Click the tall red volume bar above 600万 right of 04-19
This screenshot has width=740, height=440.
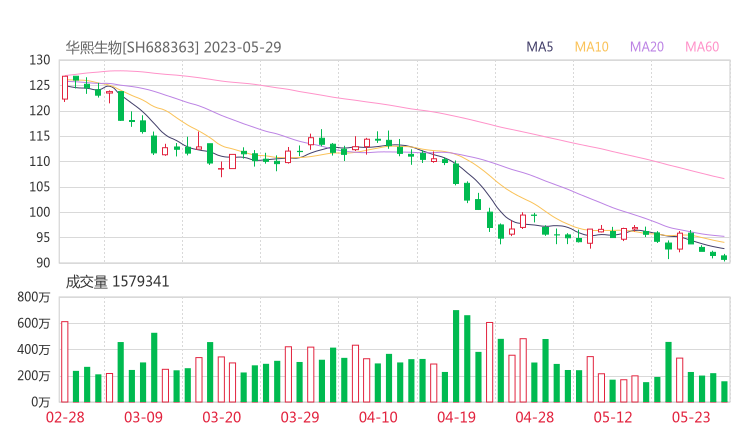click(x=489, y=363)
